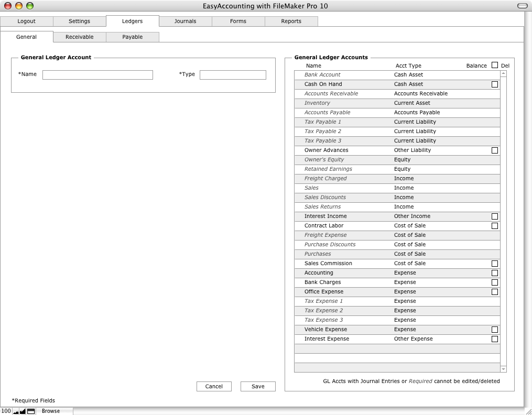Image resolution: width=532 pixels, height=415 pixels.
Task: Select the Vehicle Expense account name
Action: tap(325, 330)
